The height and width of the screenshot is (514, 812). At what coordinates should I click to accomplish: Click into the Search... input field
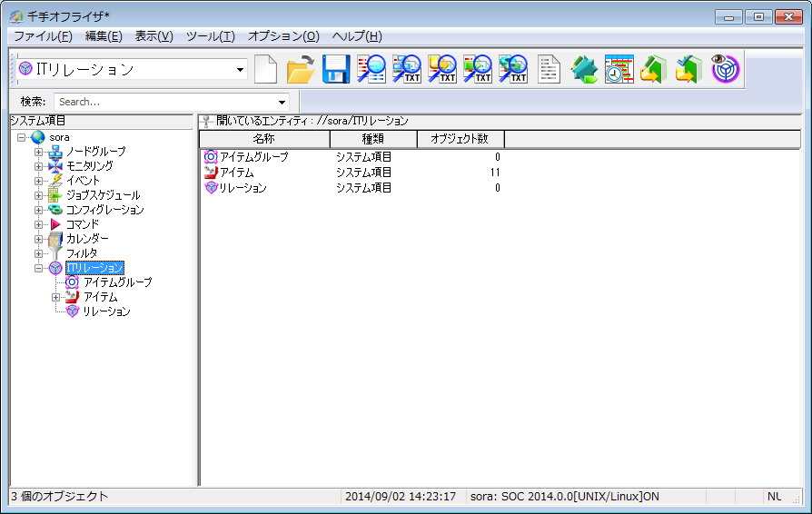[164, 102]
